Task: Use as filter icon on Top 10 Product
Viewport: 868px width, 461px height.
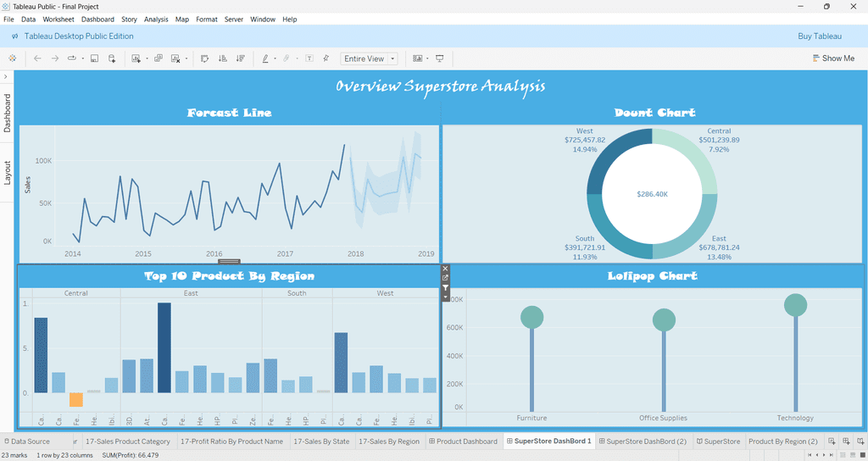Action: pos(445,288)
